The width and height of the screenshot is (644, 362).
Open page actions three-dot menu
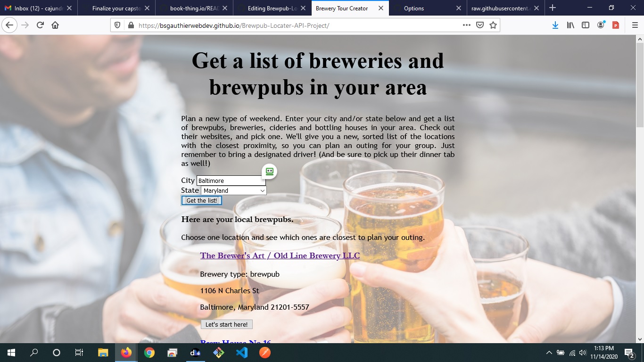click(467, 25)
